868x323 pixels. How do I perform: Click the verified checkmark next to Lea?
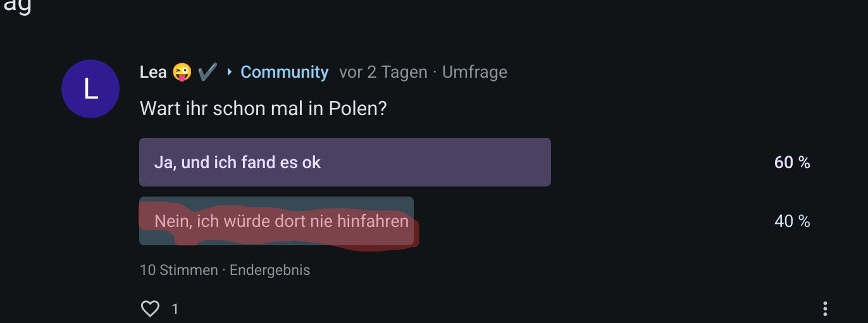pos(207,72)
